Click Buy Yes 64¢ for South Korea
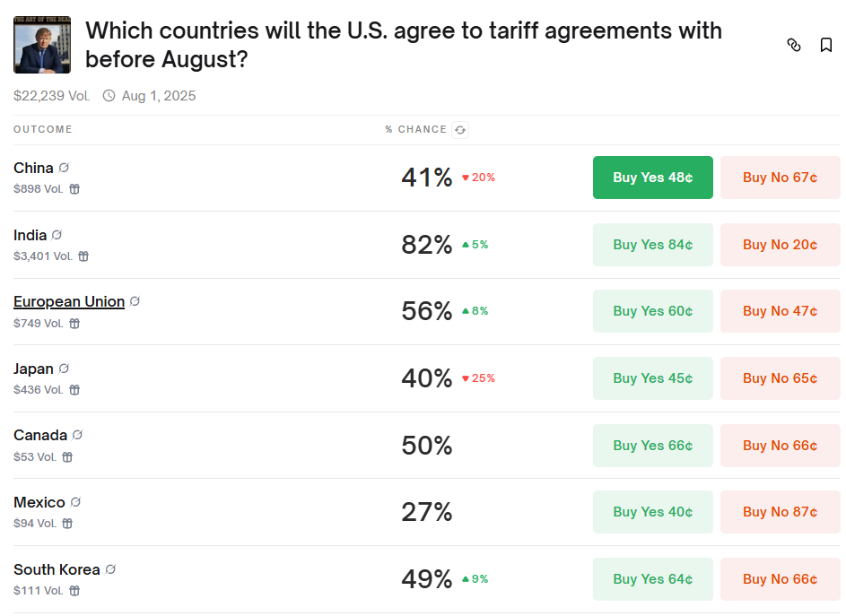Screen dimensions: 846x616 point(653,578)
